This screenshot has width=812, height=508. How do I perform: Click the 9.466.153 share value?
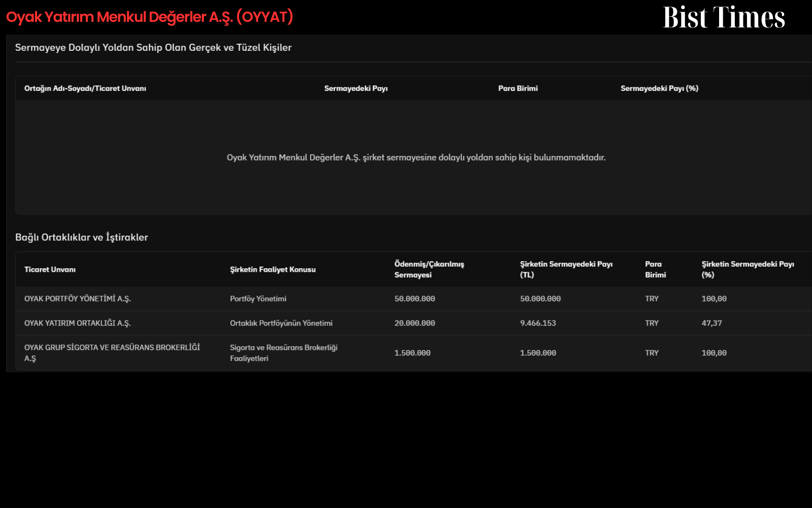[x=537, y=323]
